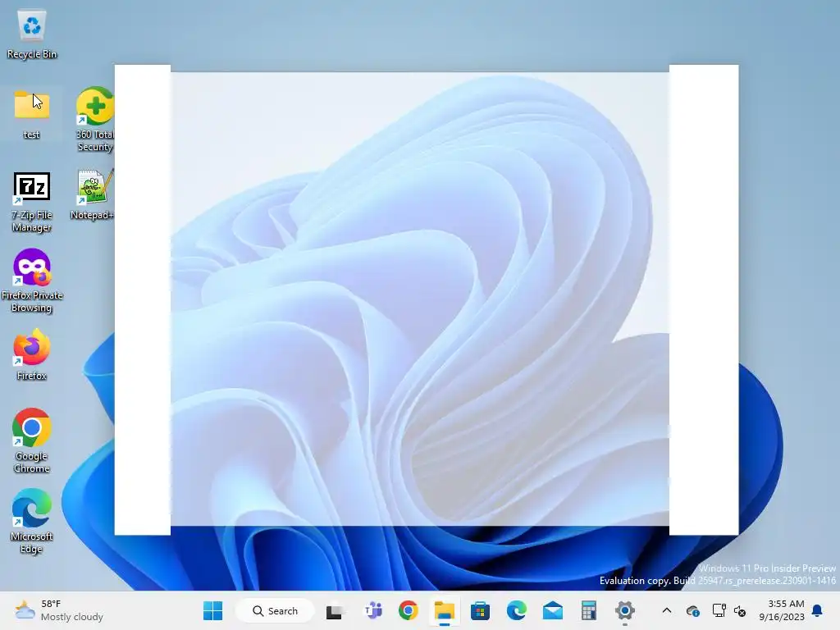The image size is (840, 630).
Task: Select the test folder on desktop
Action: pos(32,113)
